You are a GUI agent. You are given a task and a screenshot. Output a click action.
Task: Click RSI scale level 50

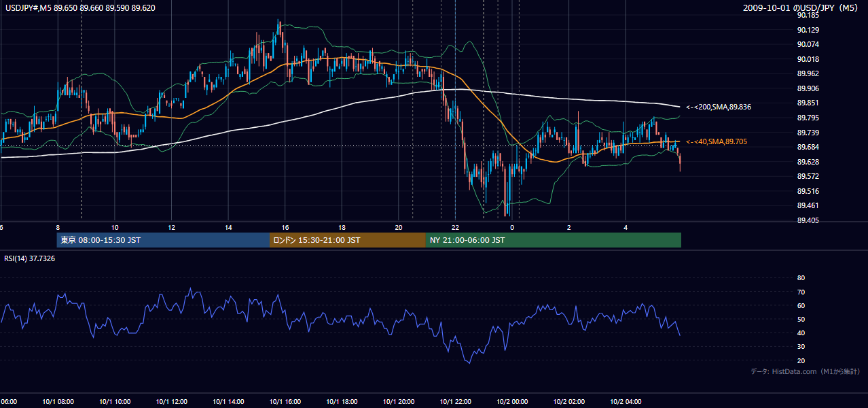(801, 319)
